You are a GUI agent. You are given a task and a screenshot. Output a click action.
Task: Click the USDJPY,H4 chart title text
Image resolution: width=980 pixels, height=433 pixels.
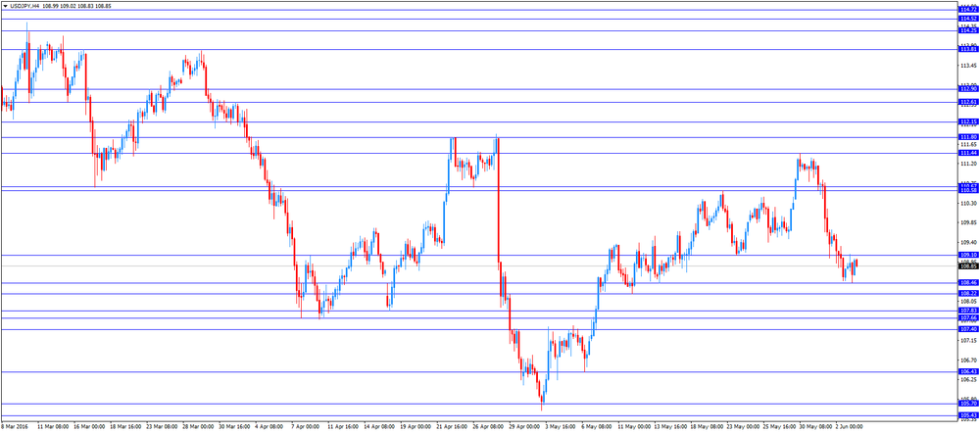[25, 5]
